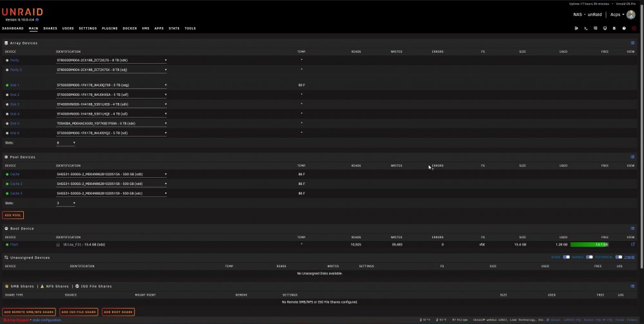Click the Boot Device header icon

coord(6,228)
